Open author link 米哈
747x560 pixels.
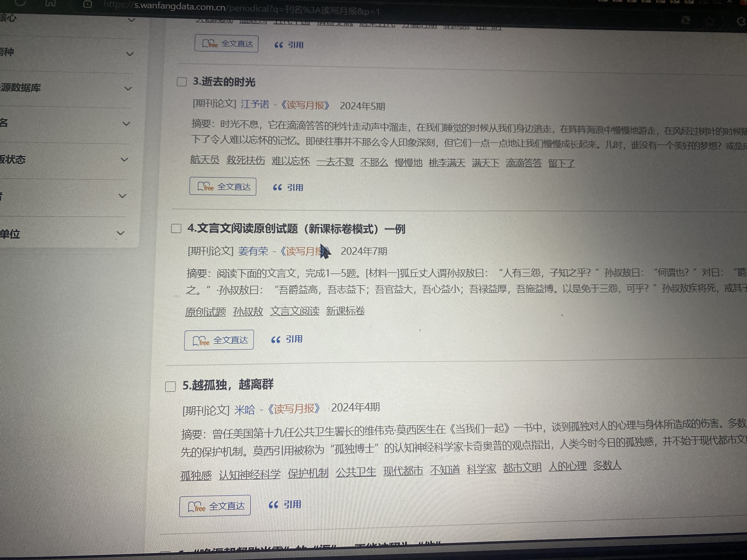tap(245, 410)
